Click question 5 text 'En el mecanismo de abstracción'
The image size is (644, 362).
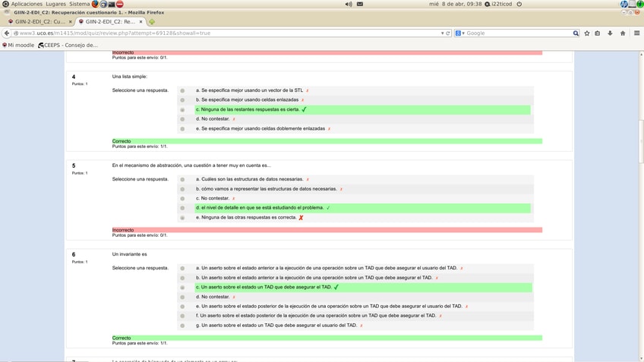(x=147, y=165)
